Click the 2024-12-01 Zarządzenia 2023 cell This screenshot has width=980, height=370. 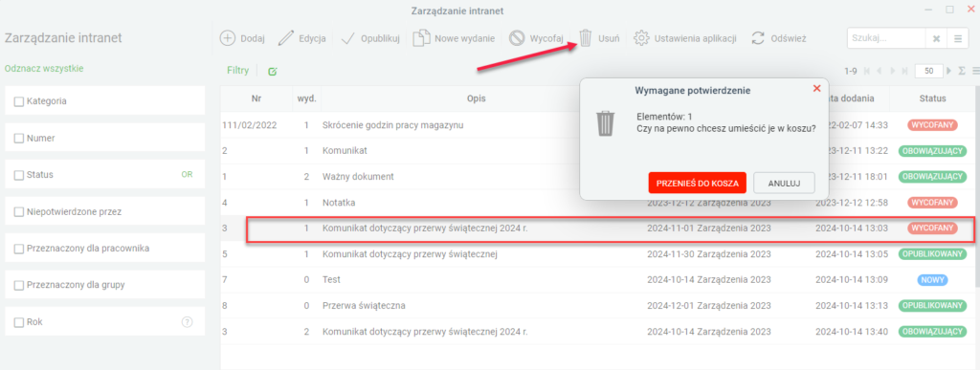[709, 306]
